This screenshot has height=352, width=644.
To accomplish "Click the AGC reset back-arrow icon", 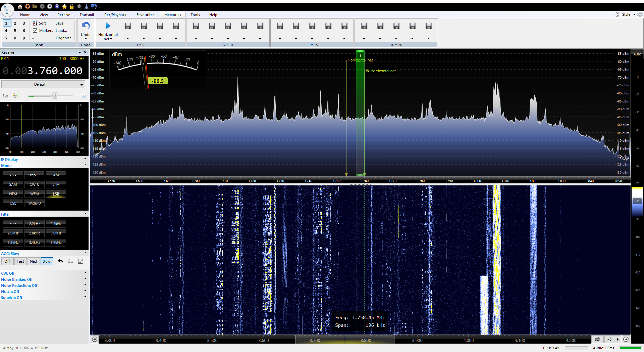I will pyautogui.click(x=60, y=261).
